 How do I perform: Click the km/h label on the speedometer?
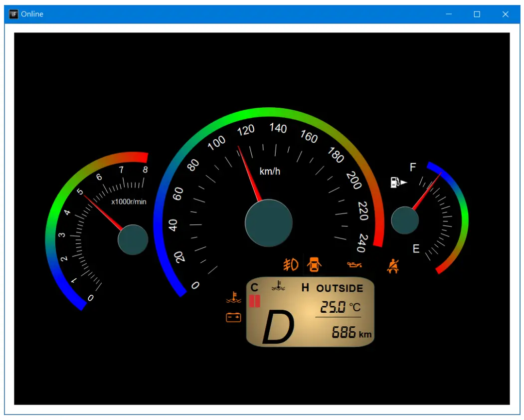coord(271,170)
